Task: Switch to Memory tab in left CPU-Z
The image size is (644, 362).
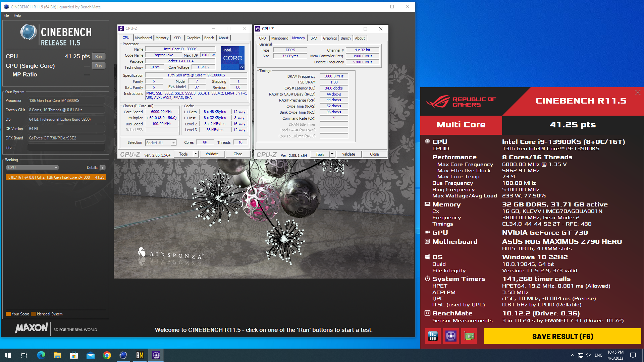Action: pyautogui.click(x=162, y=38)
